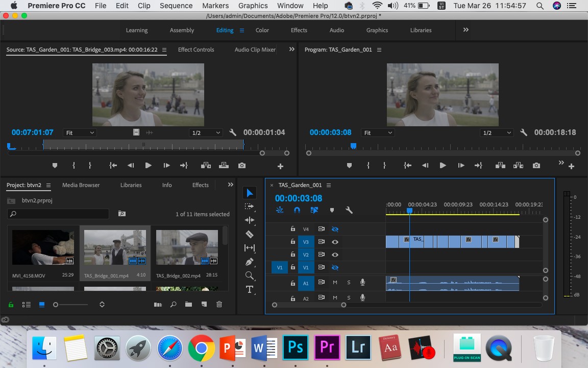Open Photoshop from the Dock
Image resolution: width=588 pixels, height=368 pixels.
[296, 348]
